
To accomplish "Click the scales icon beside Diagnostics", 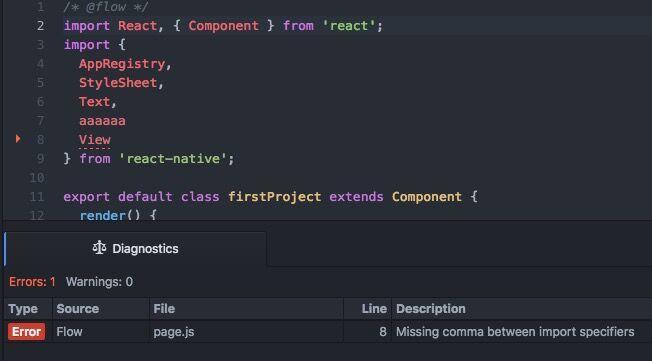I will click(99, 248).
